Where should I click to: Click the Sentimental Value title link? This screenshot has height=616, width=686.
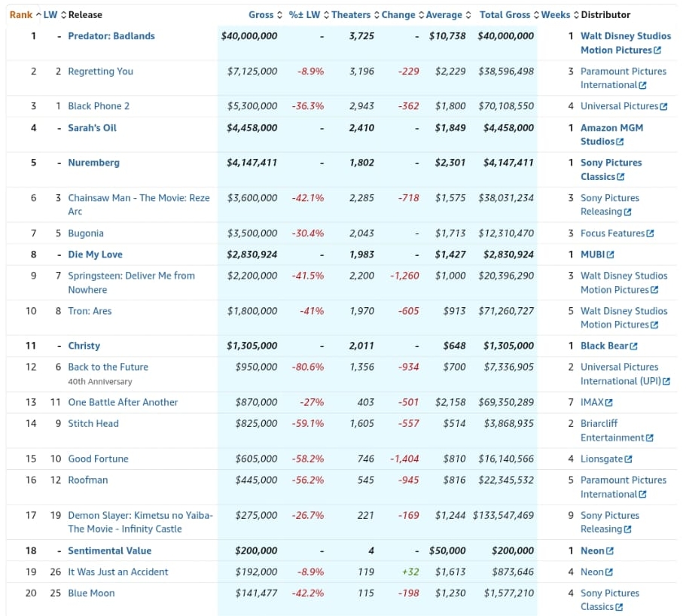(109, 551)
